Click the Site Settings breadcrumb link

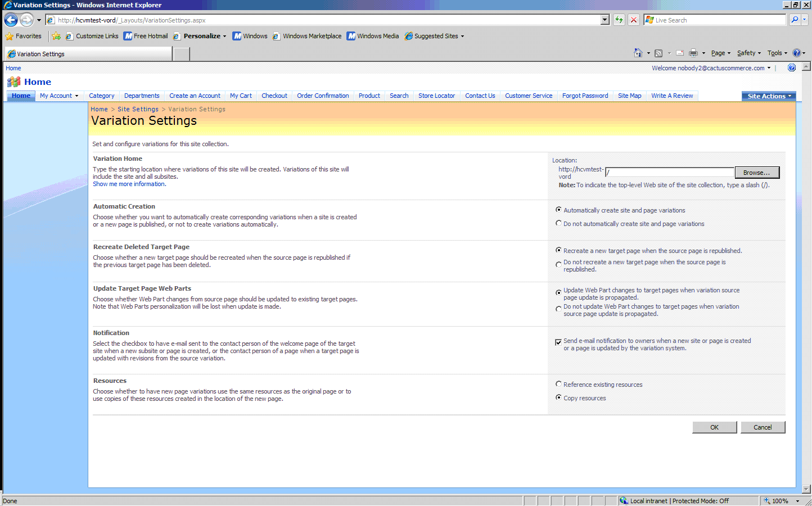coord(138,109)
